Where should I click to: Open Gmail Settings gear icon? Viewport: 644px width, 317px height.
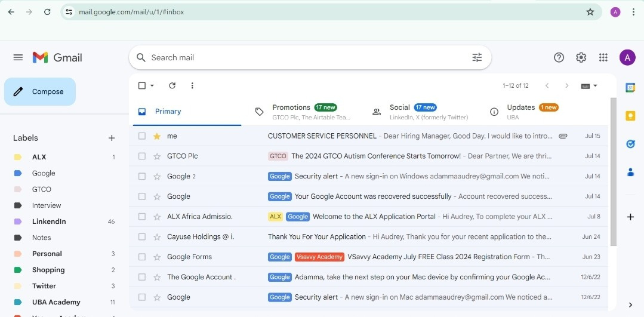581,57
